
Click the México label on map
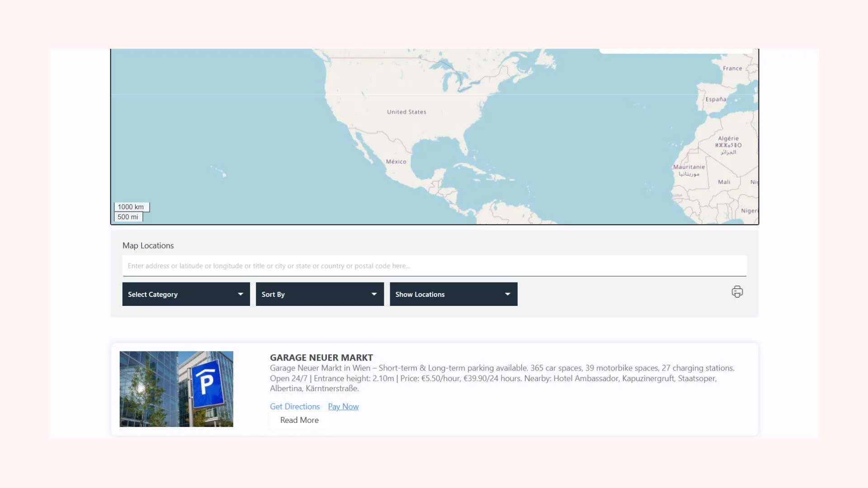coord(396,162)
